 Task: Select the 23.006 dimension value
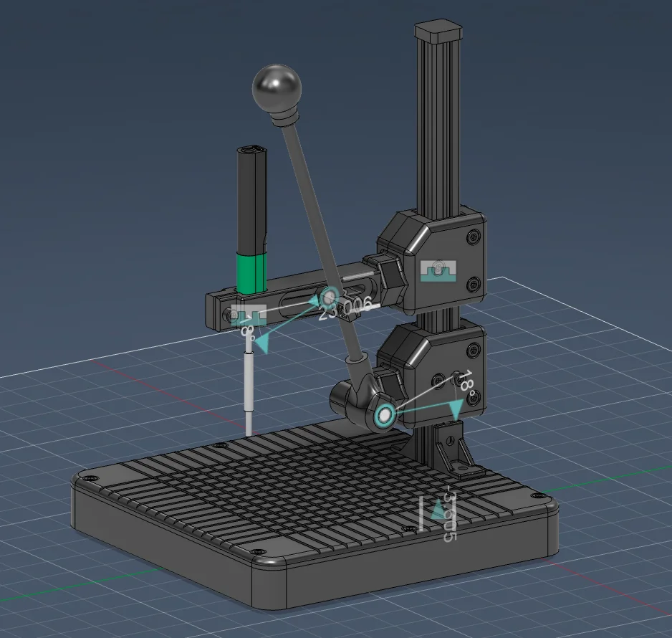click(x=345, y=308)
